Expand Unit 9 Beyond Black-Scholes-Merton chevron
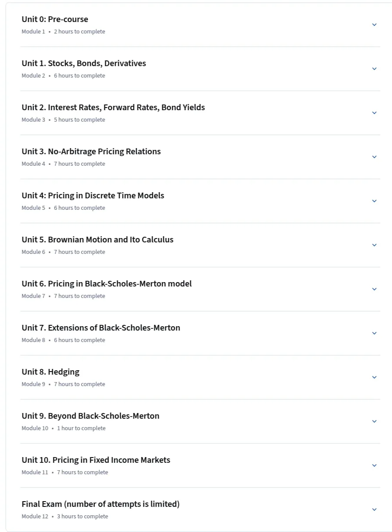The height and width of the screenshot is (532, 392). coord(374,421)
